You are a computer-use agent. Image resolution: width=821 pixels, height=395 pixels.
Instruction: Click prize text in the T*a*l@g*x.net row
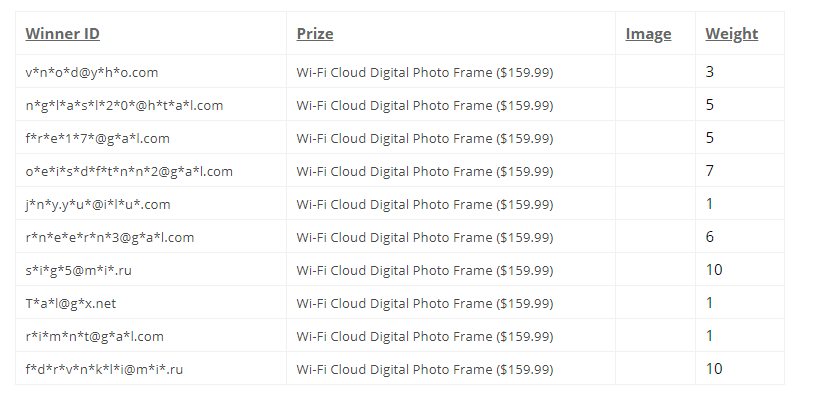(x=425, y=303)
